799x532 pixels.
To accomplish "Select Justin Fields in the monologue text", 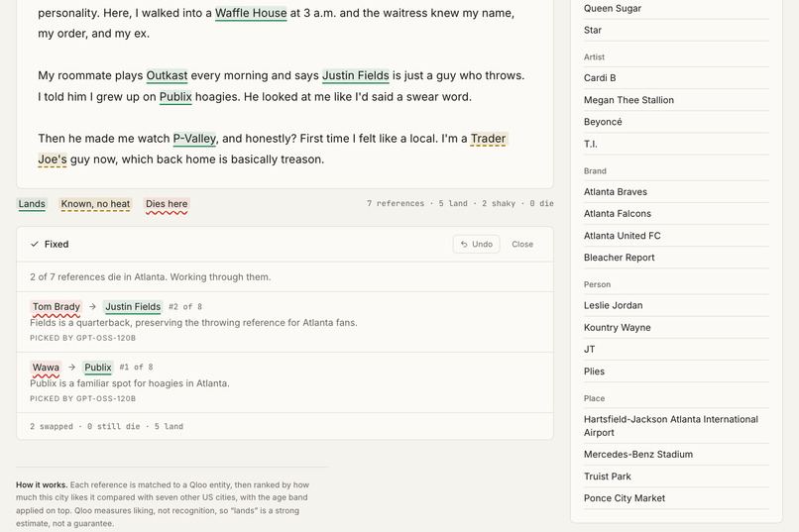I will 356,76.
